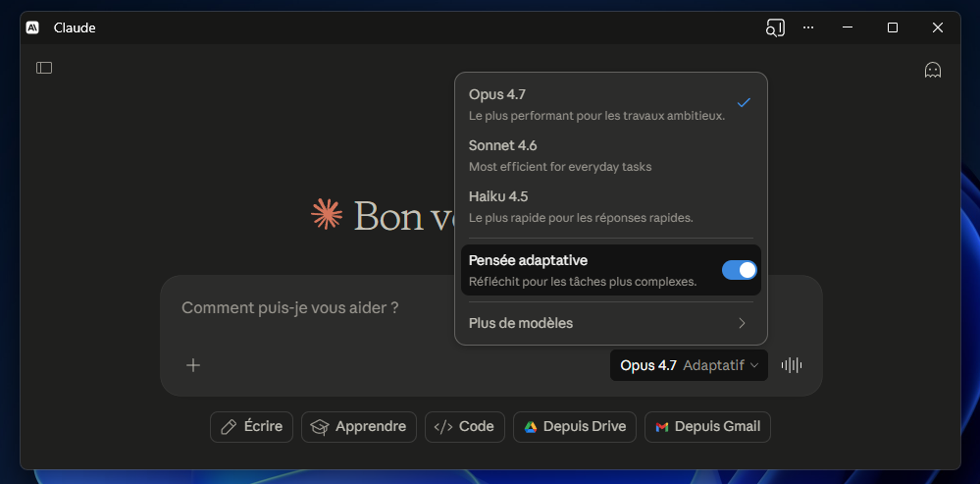
Task: Maximize the Claude window
Action: pyautogui.click(x=893, y=27)
